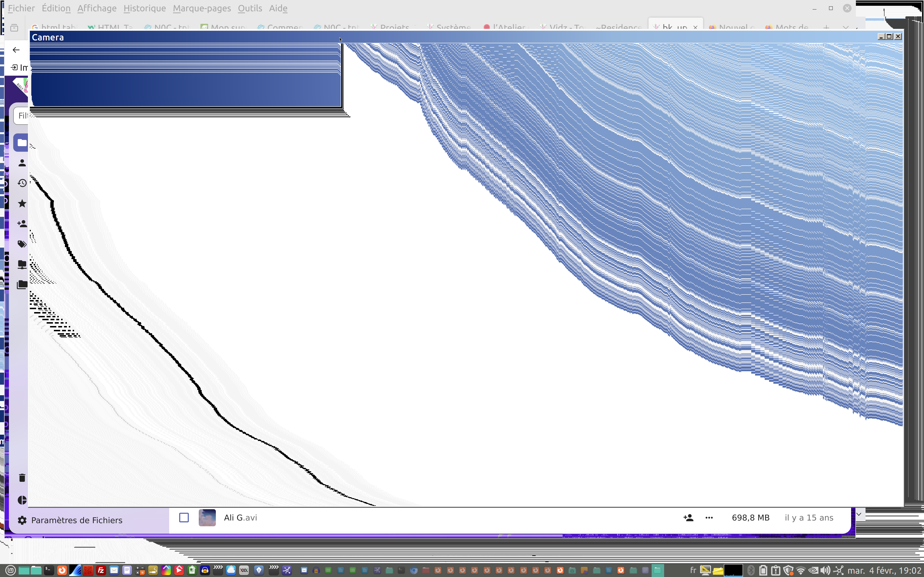Image resolution: width=924 pixels, height=577 pixels.
Task: Click the Firefox back arrow button
Action: (16, 50)
